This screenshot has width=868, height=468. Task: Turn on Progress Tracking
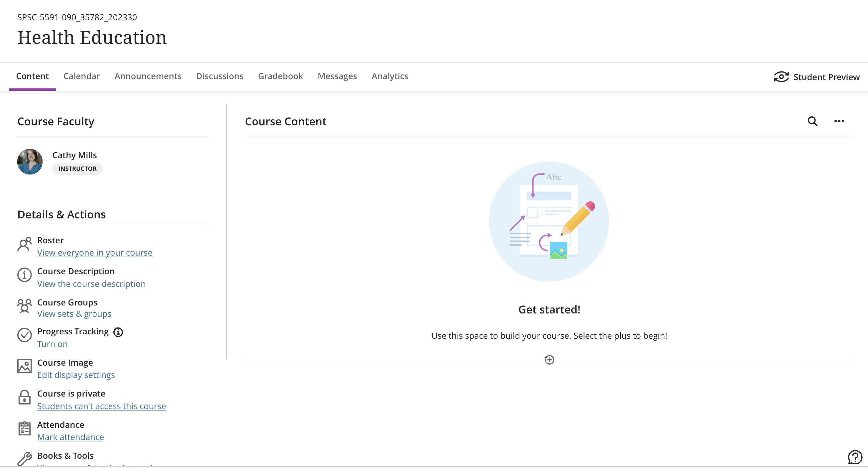click(x=52, y=344)
